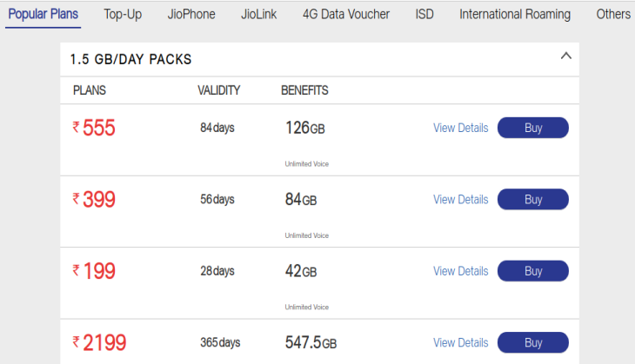Click the 1.5 GB/DAY PACKS header title
The width and height of the screenshot is (635, 364).
130,59
